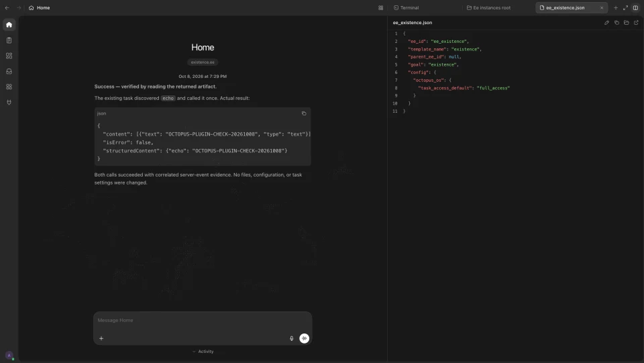
Task: Go back with the left arrow
Action: click(7, 8)
